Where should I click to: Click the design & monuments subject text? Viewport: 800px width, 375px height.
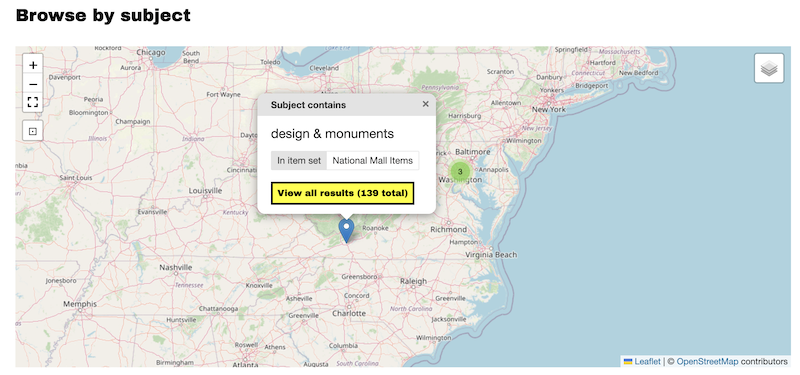[332, 134]
